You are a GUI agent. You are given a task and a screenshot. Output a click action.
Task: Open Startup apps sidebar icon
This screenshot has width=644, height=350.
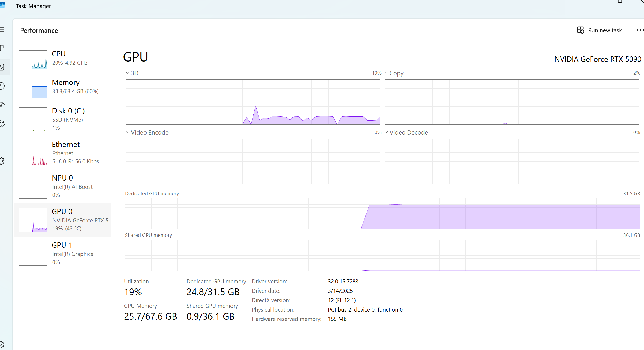[2, 104]
